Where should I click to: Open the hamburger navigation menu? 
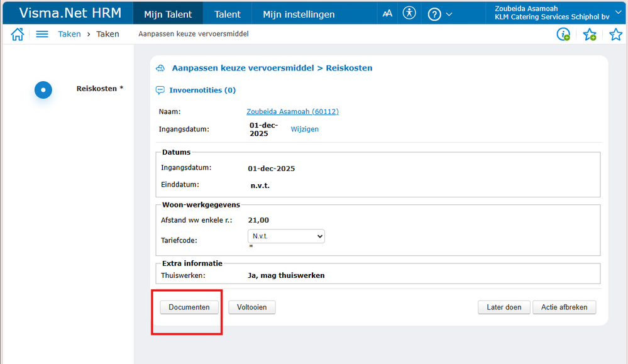pos(42,35)
